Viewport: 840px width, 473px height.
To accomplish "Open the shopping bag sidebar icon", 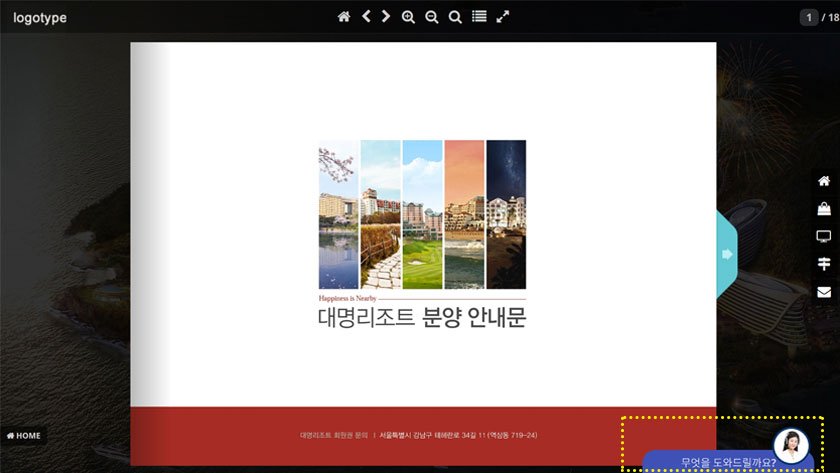I will click(x=824, y=209).
